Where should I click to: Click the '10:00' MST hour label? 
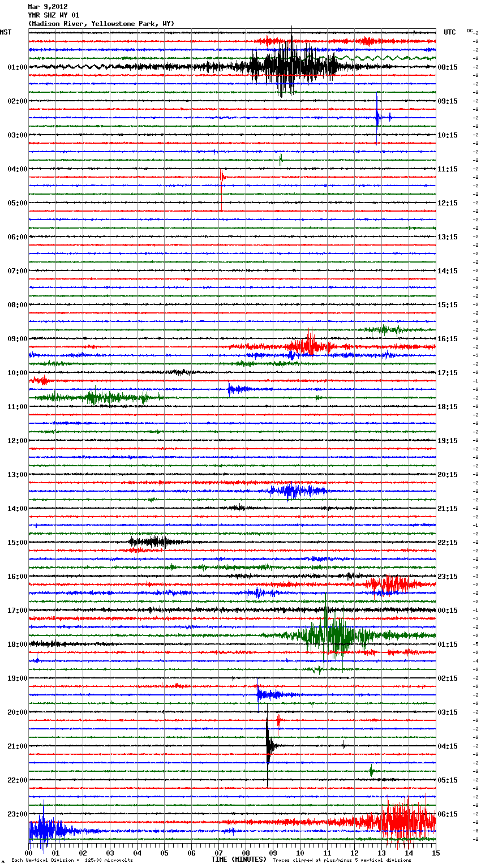coord(17,373)
